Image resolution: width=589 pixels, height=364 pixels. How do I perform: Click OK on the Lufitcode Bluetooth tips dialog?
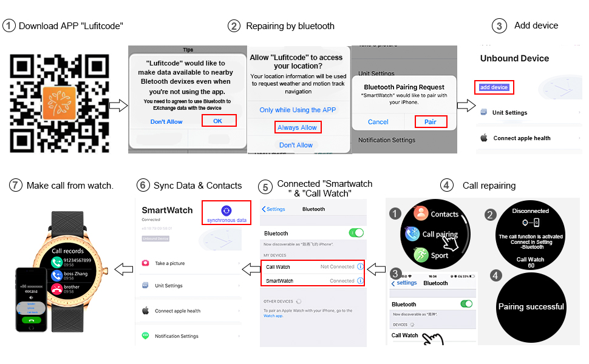click(218, 121)
